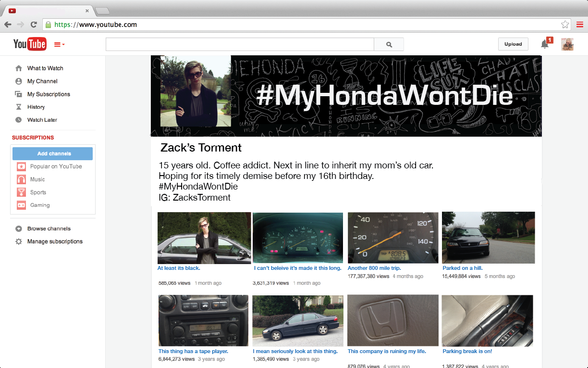Open My Subscriptions

(49, 94)
